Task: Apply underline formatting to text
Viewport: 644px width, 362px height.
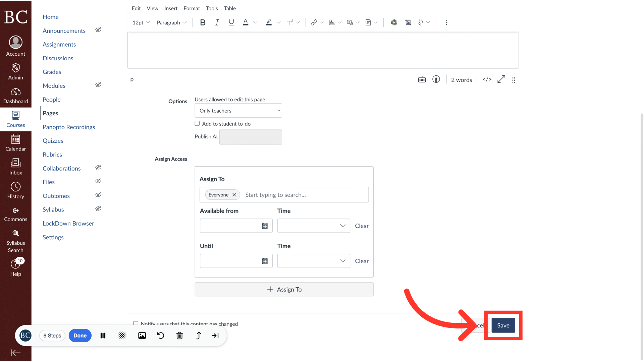Action: pos(231,22)
